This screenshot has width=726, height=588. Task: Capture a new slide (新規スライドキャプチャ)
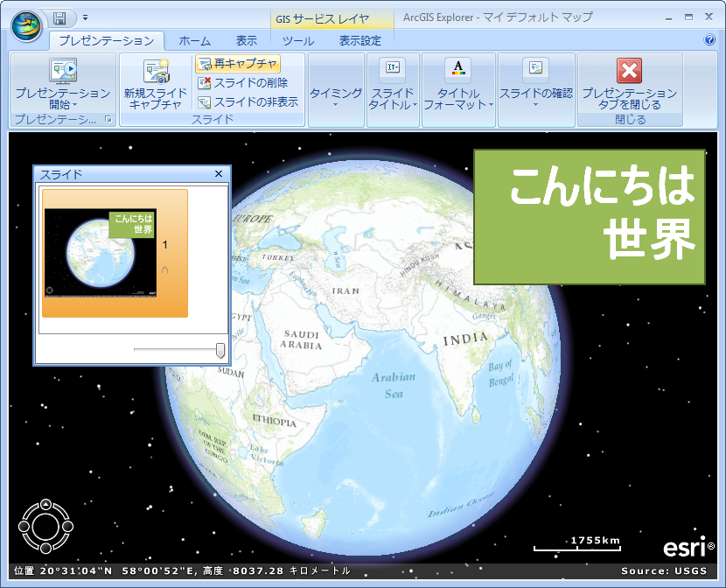click(154, 81)
